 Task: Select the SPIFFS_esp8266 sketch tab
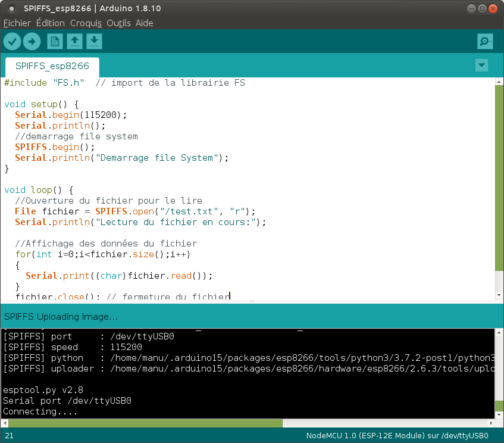pos(52,66)
